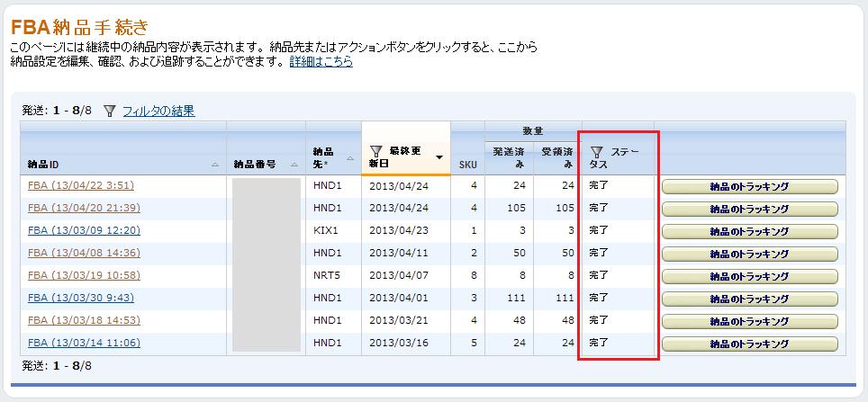The height and width of the screenshot is (402, 868).
Task: Open shipment FBA (13/04/08 14:36)
Action: [x=84, y=254]
